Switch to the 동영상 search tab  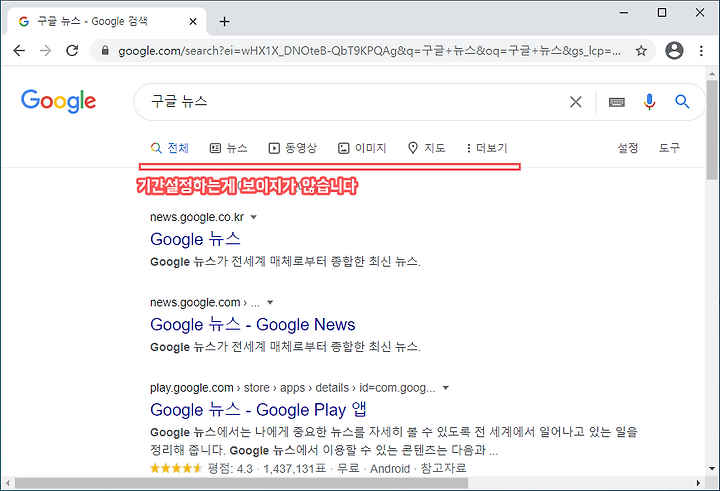click(x=292, y=148)
